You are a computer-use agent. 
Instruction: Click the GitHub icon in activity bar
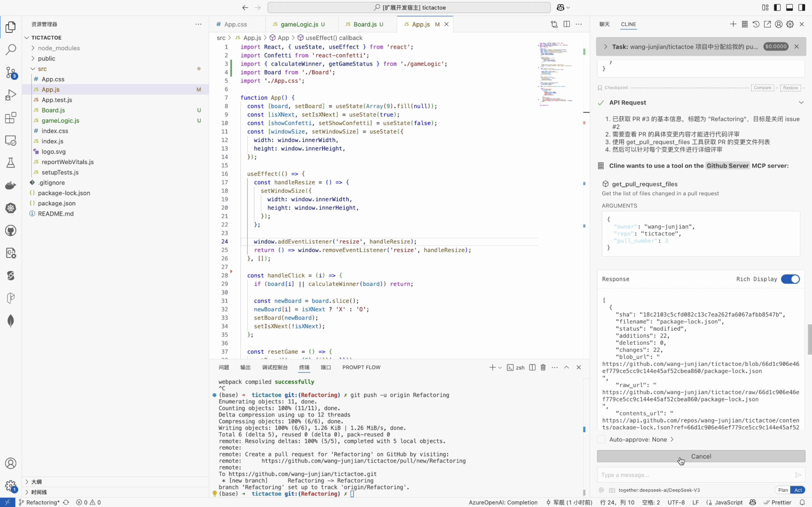tap(11, 231)
